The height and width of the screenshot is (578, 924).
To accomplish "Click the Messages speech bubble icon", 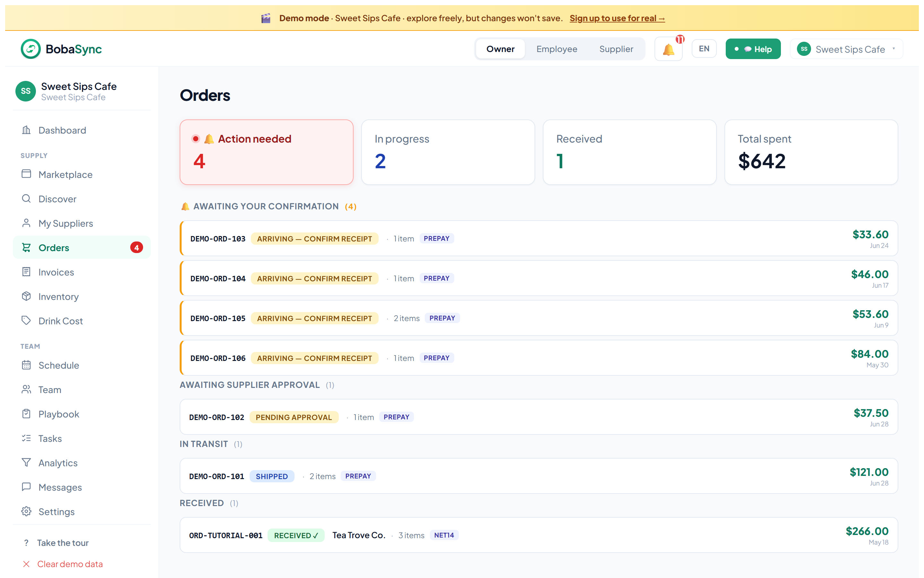I will click(x=26, y=487).
